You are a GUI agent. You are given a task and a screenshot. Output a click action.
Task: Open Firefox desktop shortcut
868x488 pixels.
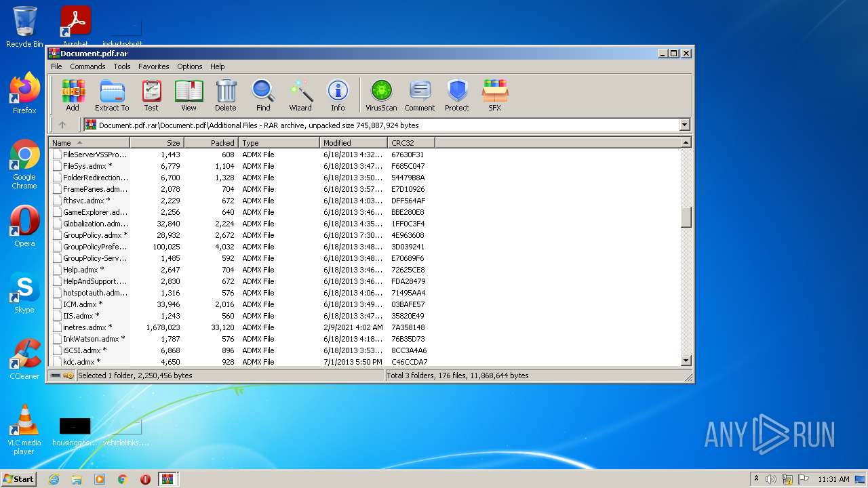pyautogui.click(x=24, y=94)
